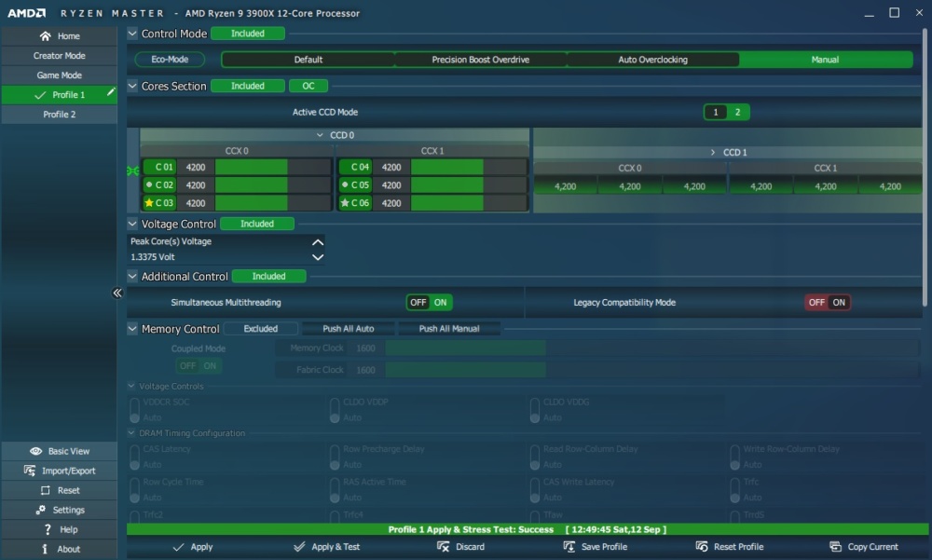Switch to Profile 2
This screenshot has height=560, width=932.
click(60, 114)
